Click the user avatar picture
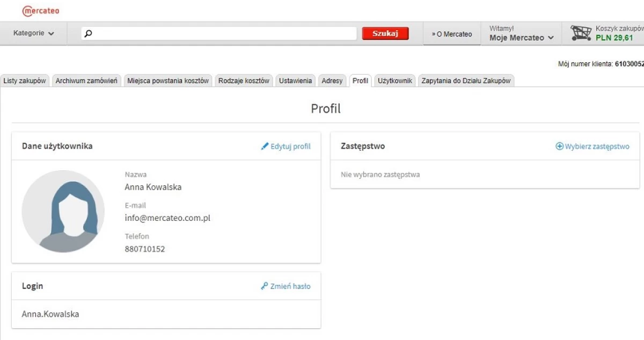Screen dimensions: 644x340 click(x=63, y=211)
